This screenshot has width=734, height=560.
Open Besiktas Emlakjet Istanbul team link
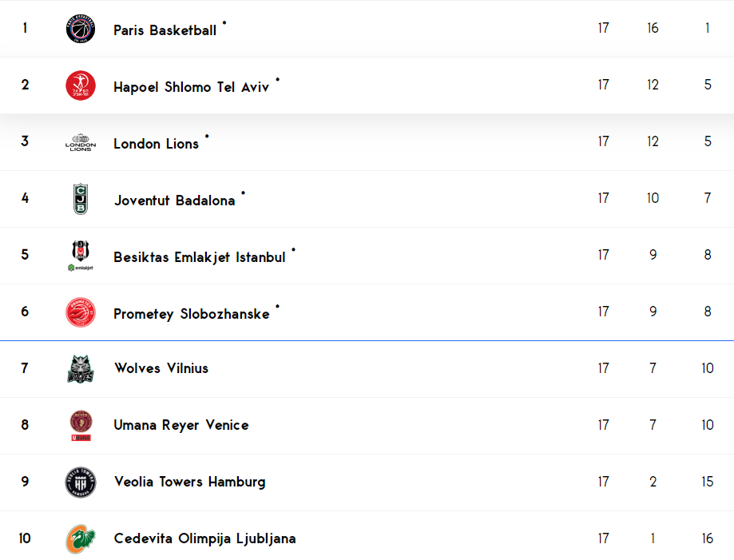[200, 257]
